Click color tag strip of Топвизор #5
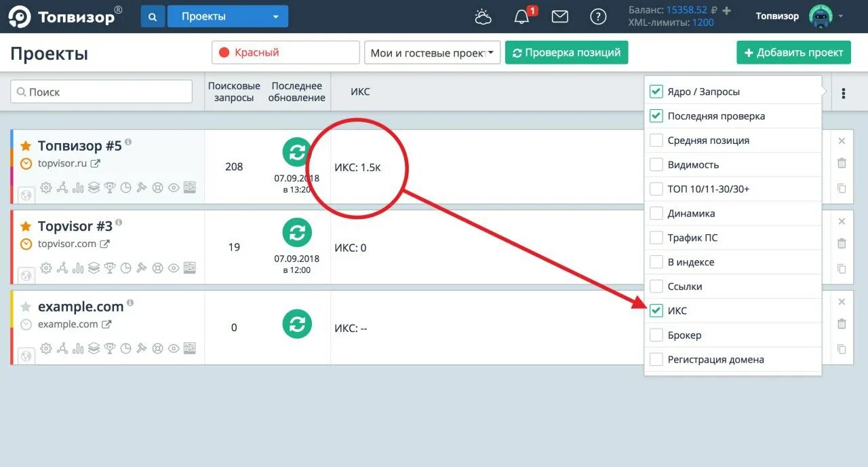This screenshot has width=868, height=467. [x=12, y=166]
